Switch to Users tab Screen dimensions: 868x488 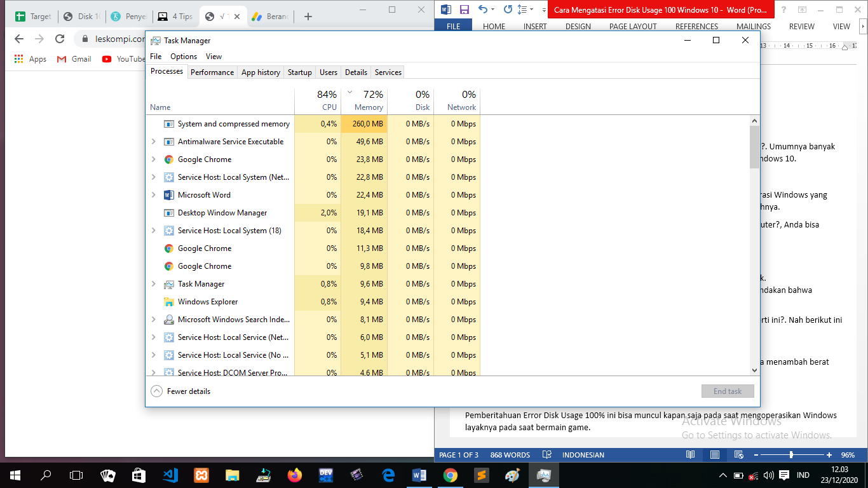coord(329,72)
